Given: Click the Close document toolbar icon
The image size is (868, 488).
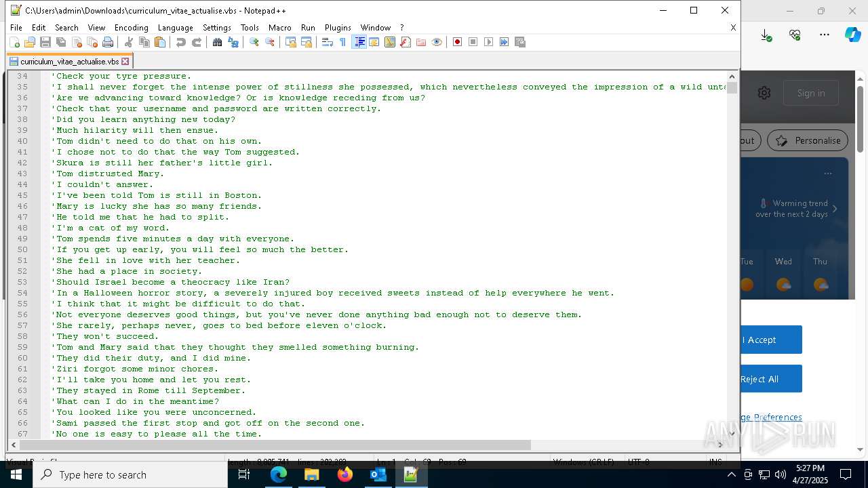Looking at the screenshot, I should pos(77,42).
